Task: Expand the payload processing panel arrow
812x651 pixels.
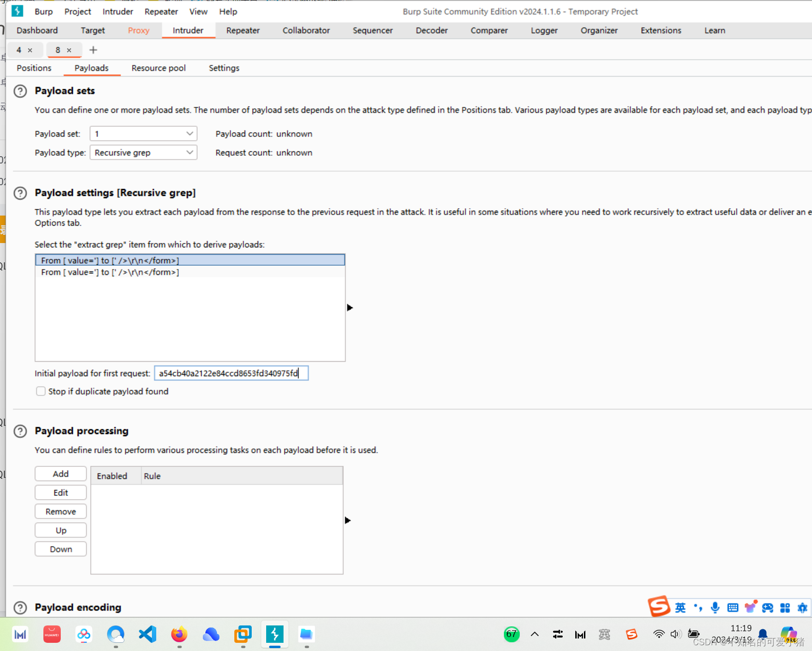Action: (x=348, y=520)
